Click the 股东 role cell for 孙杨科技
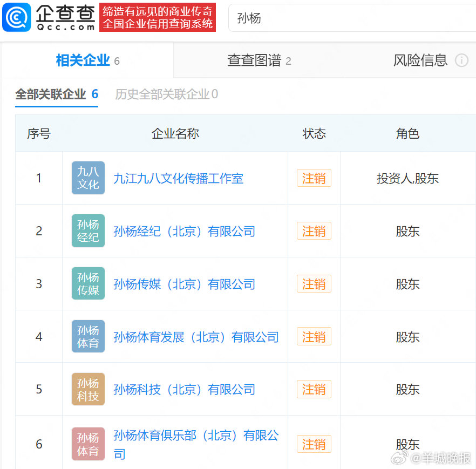Viewport: 476px width, 469px height. click(407, 390)
